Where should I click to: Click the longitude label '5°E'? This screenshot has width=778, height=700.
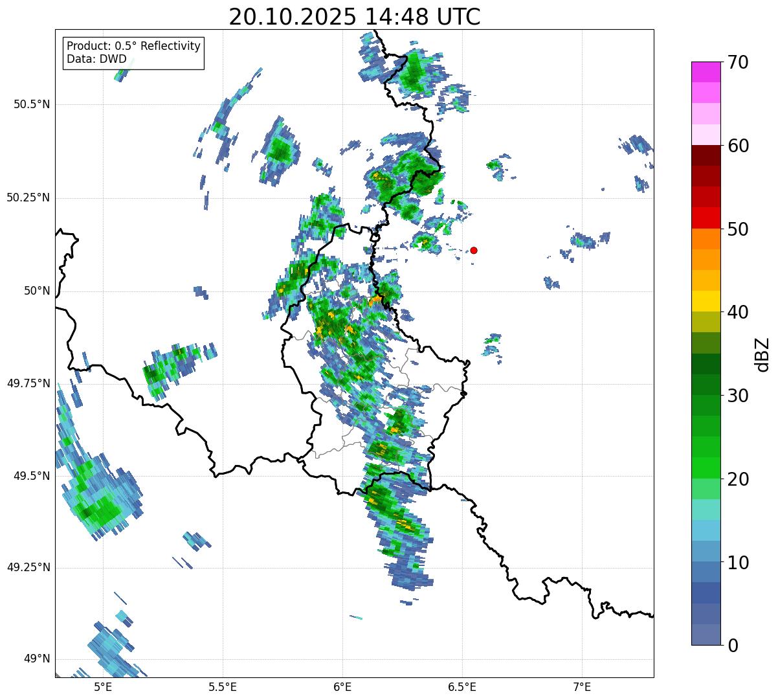[103, 687]
